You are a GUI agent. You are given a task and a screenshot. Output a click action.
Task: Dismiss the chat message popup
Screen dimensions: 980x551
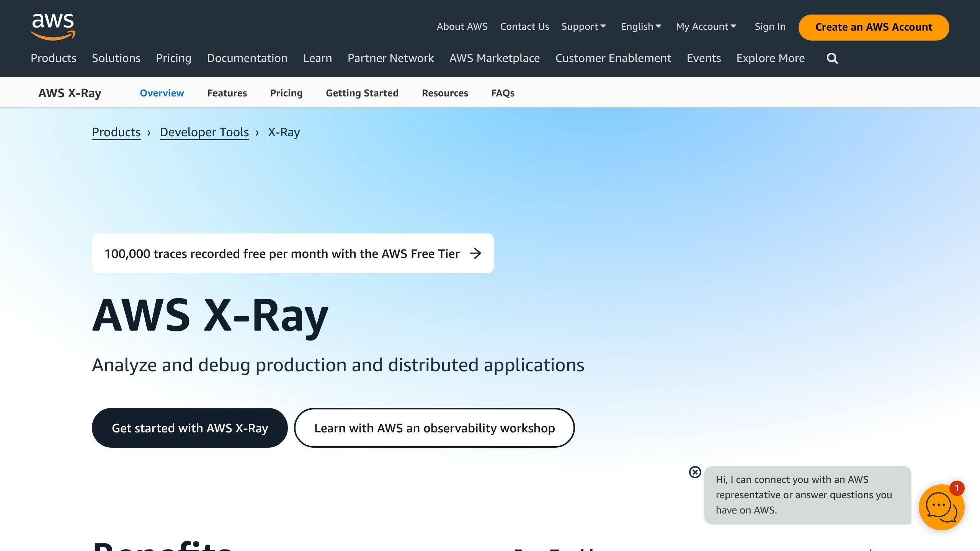click(x=695, y=472)
